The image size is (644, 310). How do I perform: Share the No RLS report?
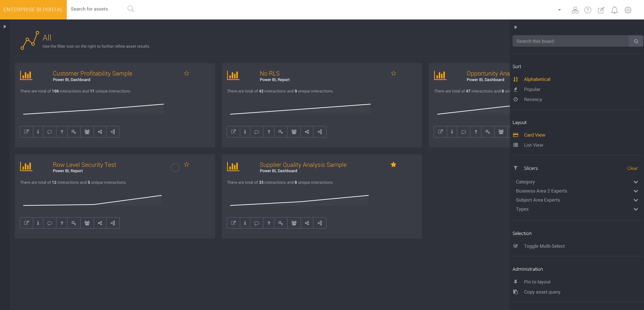307,131
